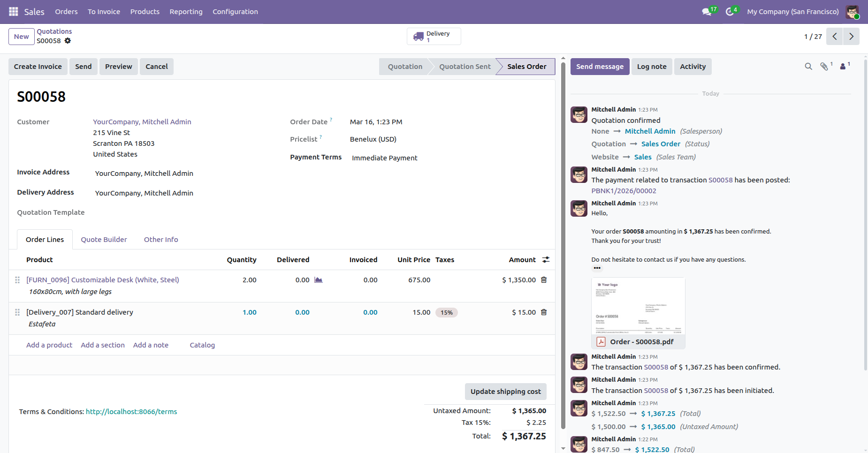Screen dimensions: 868x453
Task: Delete the Customizable Desk order line
Action: [544, 280]
